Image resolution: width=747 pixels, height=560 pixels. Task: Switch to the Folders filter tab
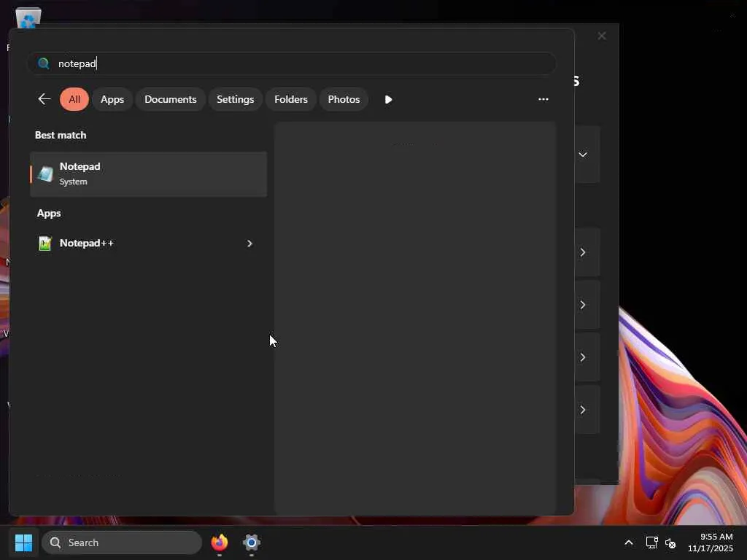pos(291,99)
